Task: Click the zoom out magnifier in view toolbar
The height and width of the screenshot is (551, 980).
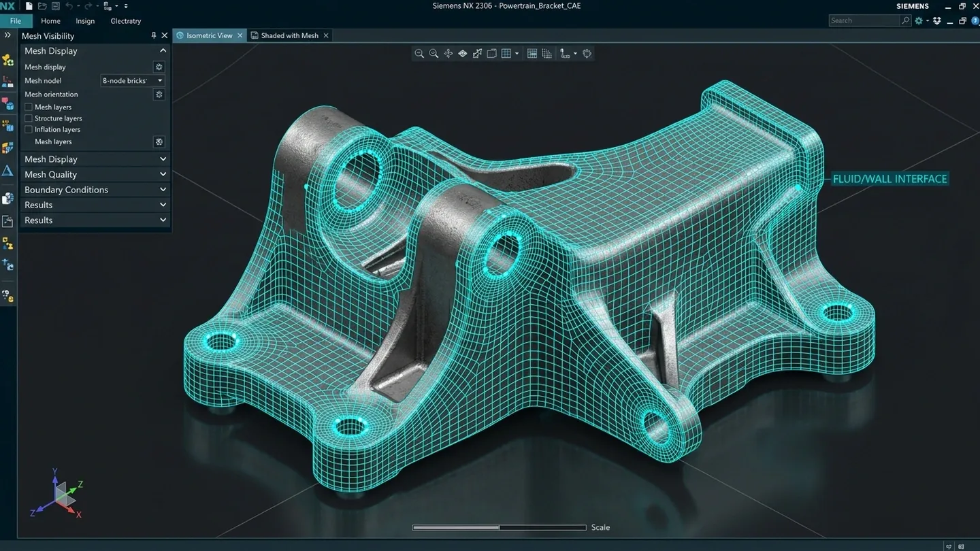Action: click(x=419, y=53)
